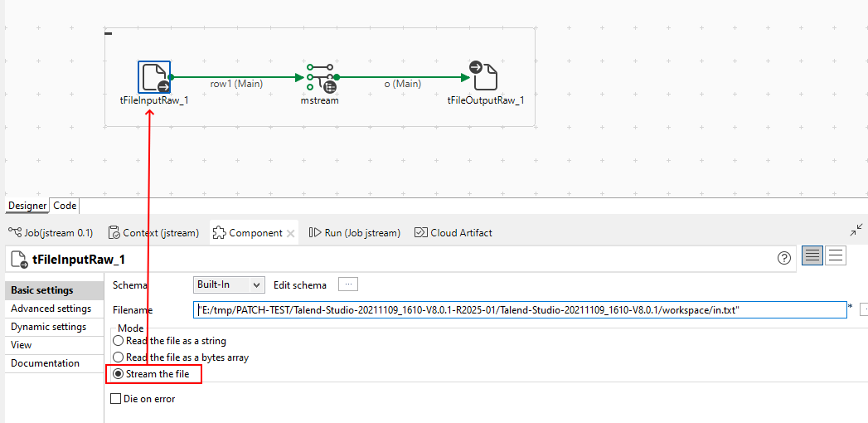The image size is (868, 423).
Task: Click the Edit schema ellipsis button
Action: [x=348, y=284]
